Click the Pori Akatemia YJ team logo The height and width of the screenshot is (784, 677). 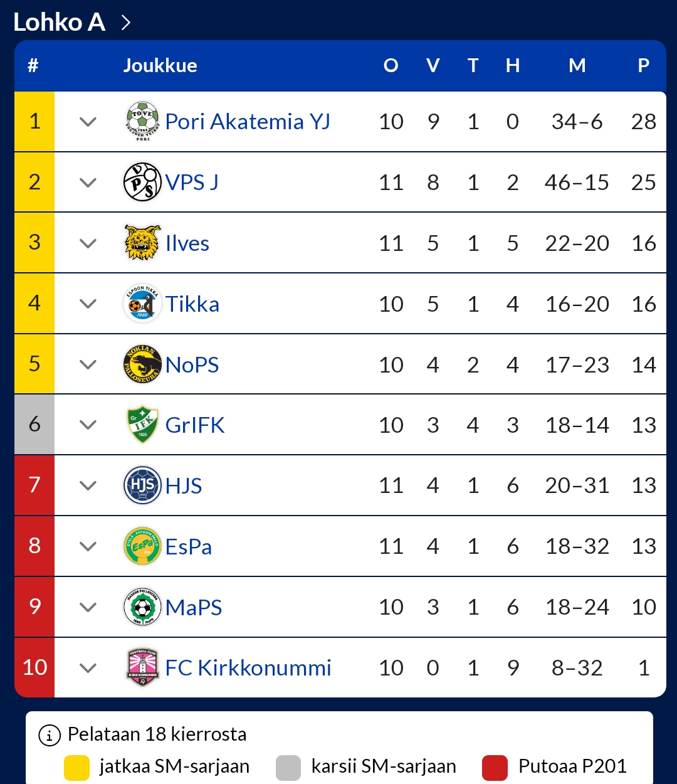(142, 121)
